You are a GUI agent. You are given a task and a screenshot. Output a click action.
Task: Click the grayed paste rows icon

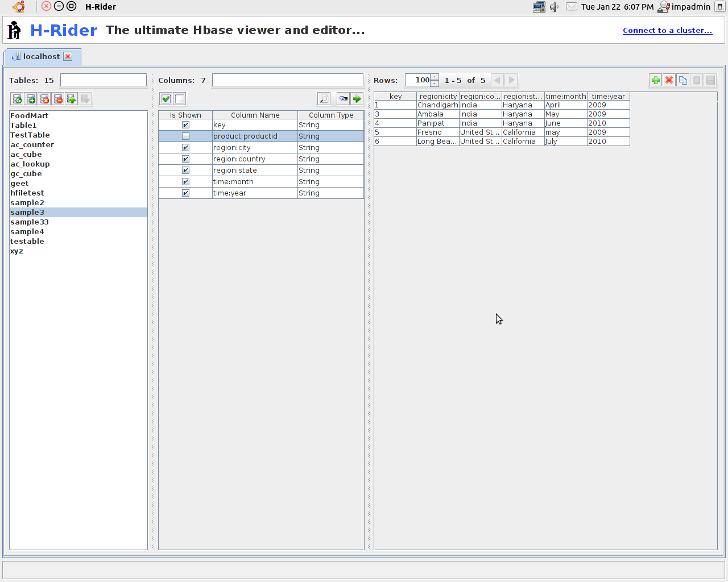tap(696, 80)
